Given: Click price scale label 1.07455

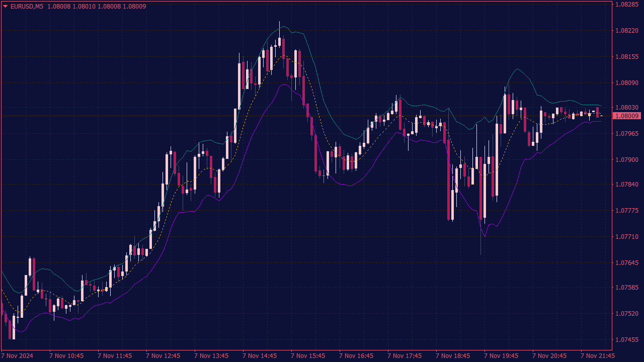Looking at the screenshot, I should click(627, 340).
